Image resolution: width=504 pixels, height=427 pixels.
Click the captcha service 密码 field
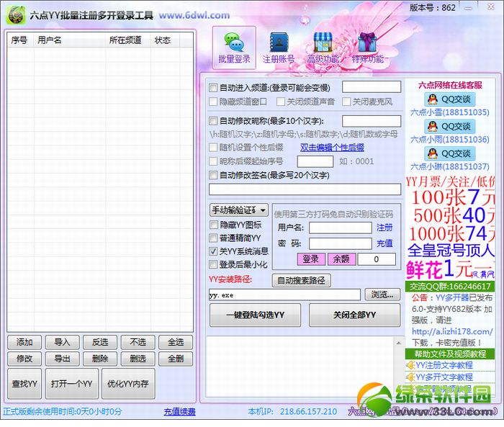coord(341,243)
